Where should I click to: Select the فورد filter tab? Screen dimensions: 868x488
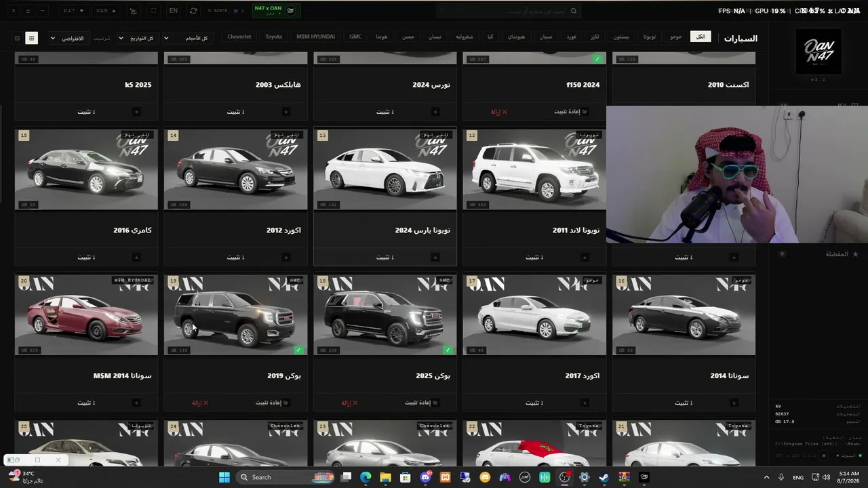(571, 37)
